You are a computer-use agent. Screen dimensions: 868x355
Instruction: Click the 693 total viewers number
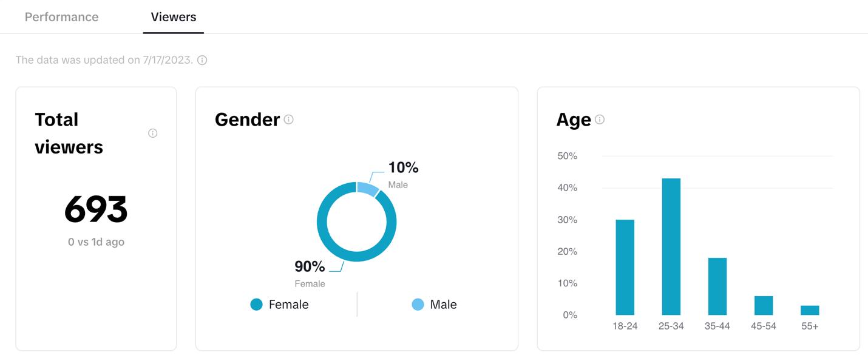pos(96,209)
